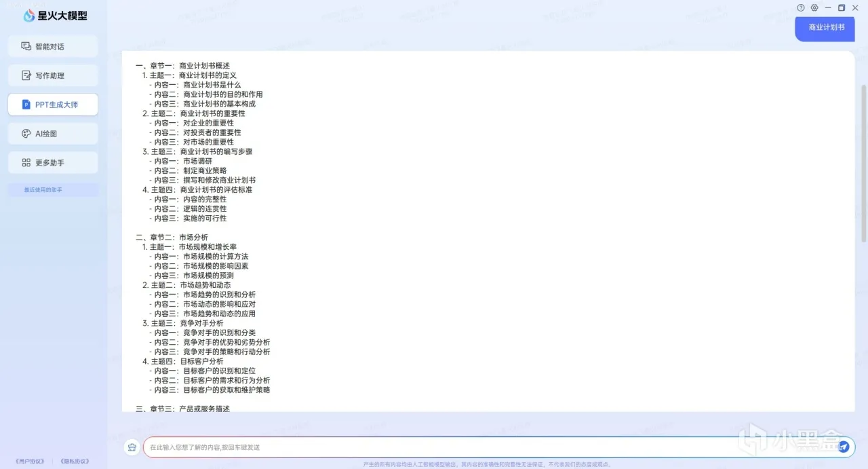Open the 写作助理 writing assistant
Viewport: 868px width, 469px height.
click(x=53, y=75)
